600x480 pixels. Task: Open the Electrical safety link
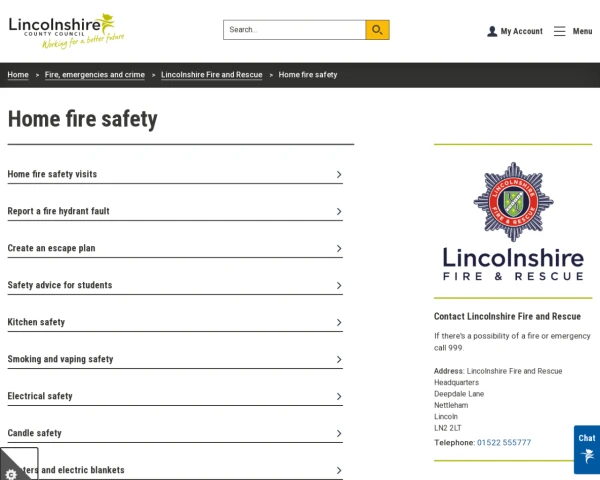point(40,396)
